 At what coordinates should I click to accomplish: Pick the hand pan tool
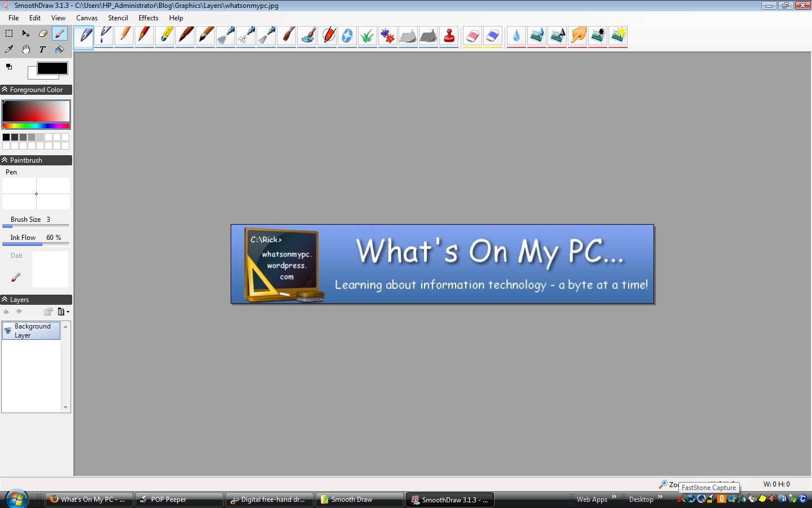[x=26, y=50]
